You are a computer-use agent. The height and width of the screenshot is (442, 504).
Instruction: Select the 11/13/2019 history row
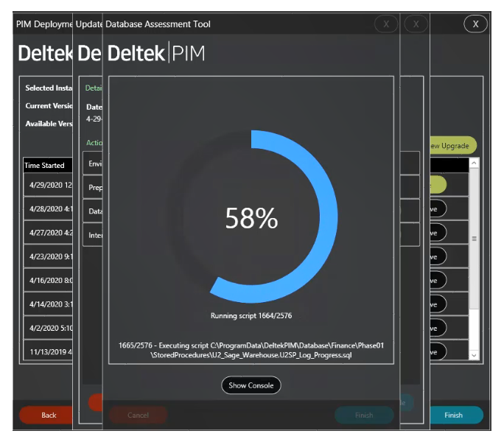point(48,351)
